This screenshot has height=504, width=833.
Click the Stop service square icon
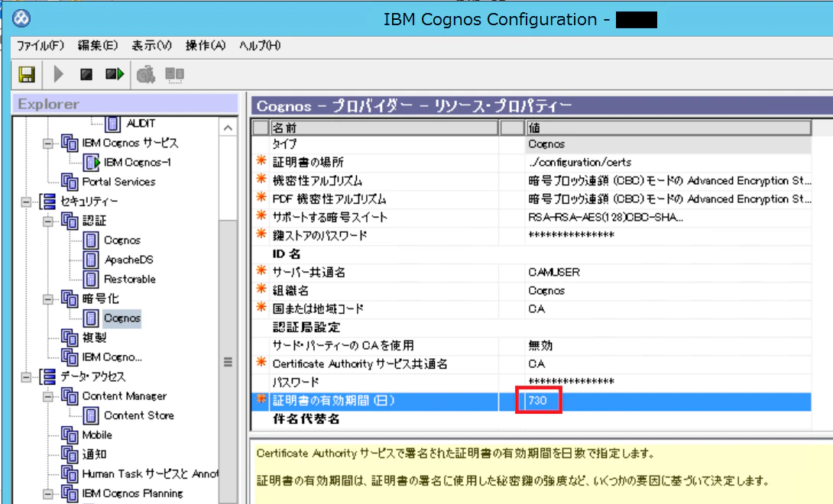[86, 74]
